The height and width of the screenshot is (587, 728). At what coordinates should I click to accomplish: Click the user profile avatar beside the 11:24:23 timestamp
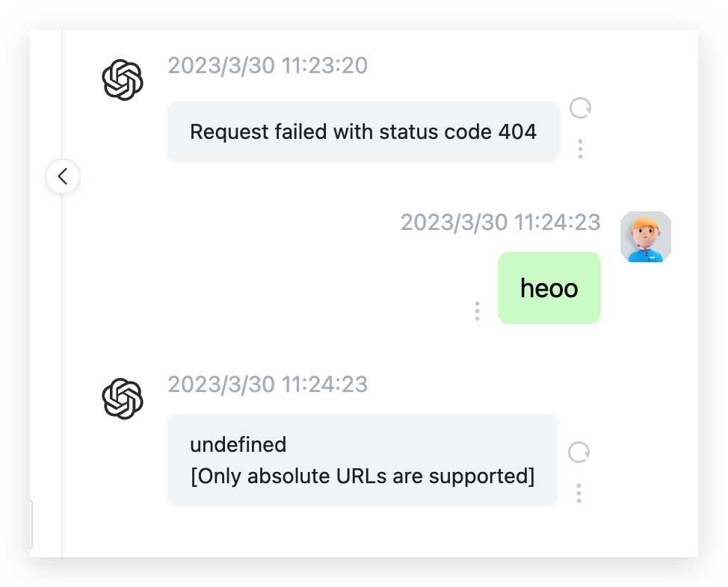tap(644, 237)
